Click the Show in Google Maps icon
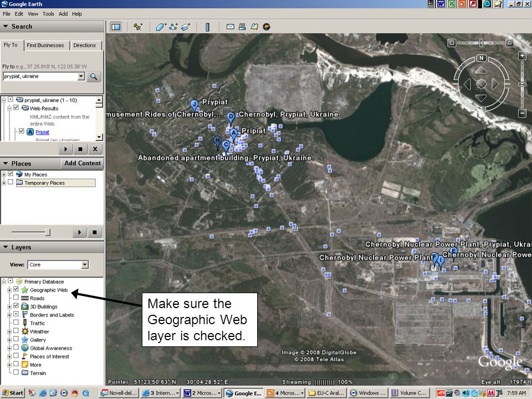 [254, 27]
